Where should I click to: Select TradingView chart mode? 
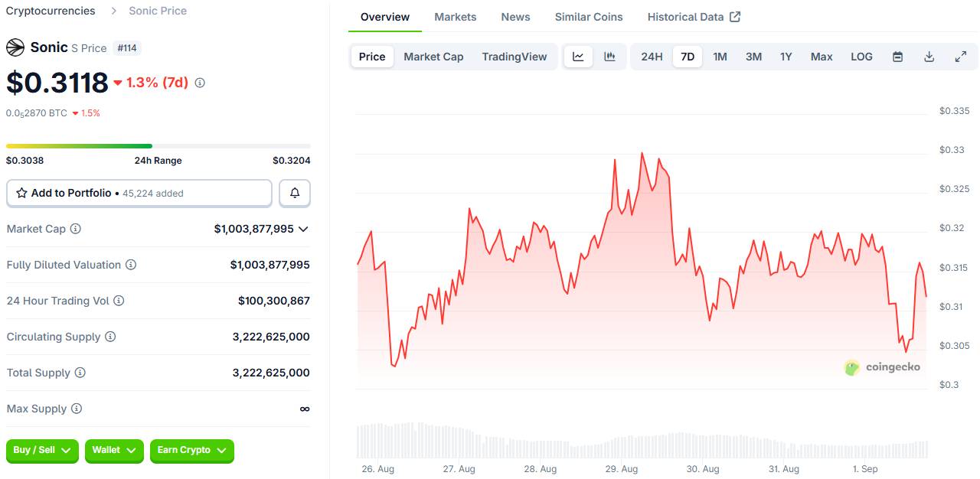pos(514,57)
